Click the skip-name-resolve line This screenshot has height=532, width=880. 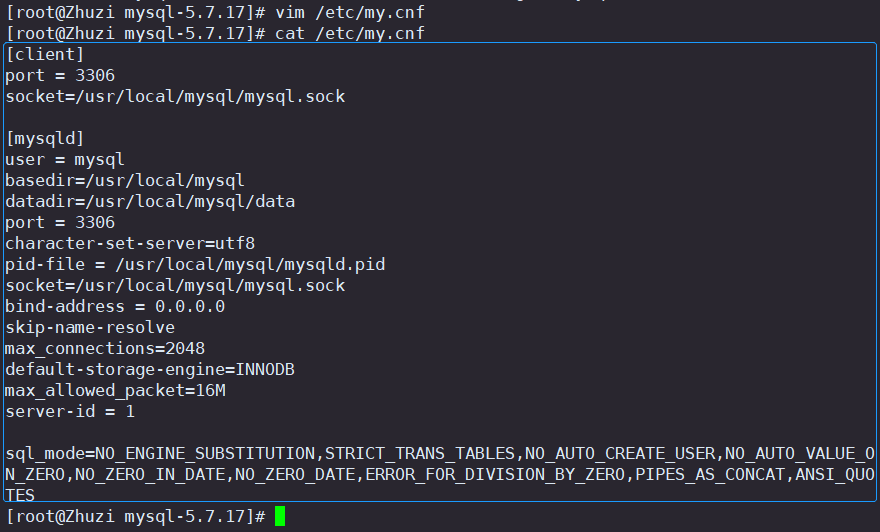pyautogui.click(x=90, y=328)
